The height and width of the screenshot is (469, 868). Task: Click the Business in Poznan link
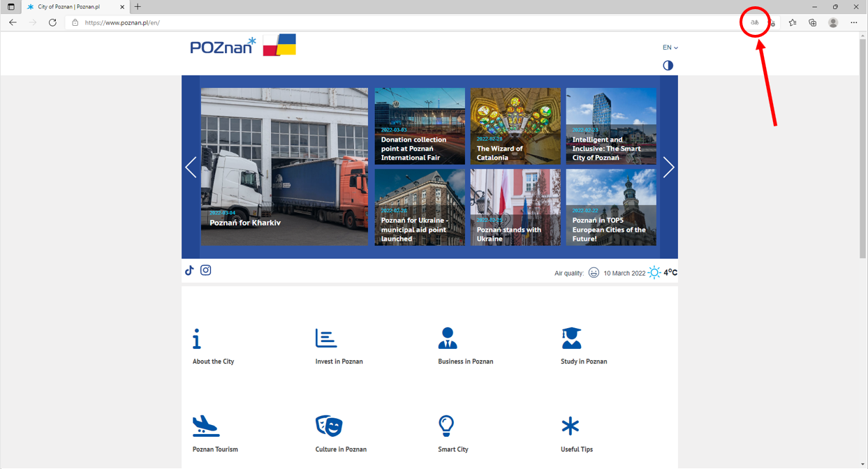click(466, 362)
